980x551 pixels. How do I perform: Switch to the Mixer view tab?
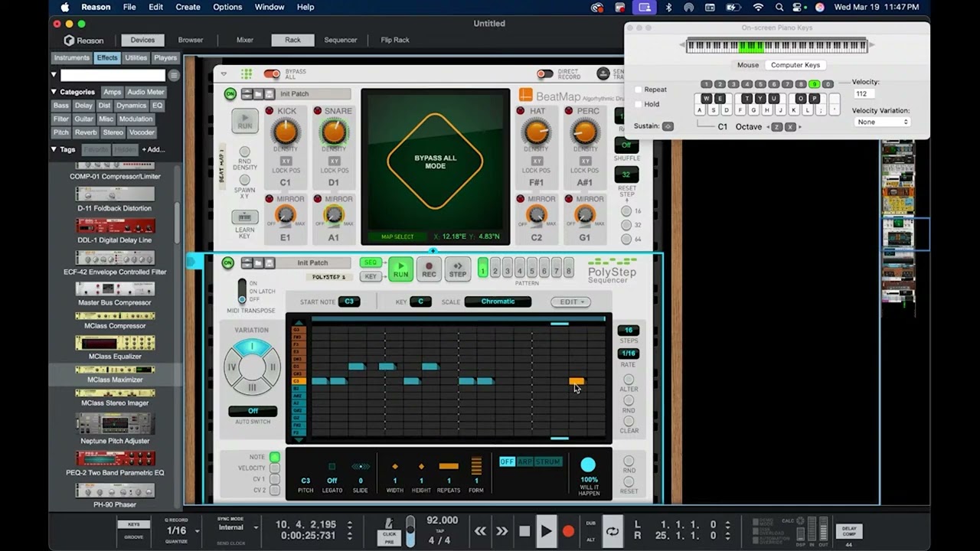coord(245,40)
